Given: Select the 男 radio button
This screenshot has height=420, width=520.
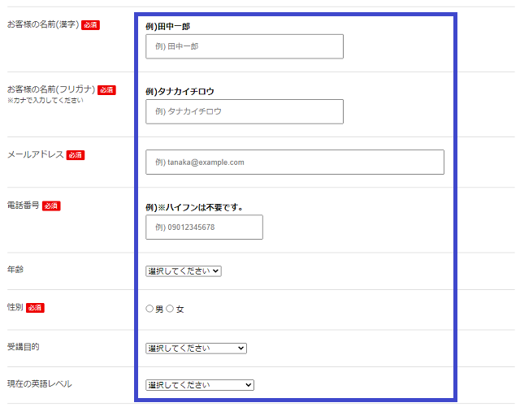Looking at the screenshot, I should 149,309.
